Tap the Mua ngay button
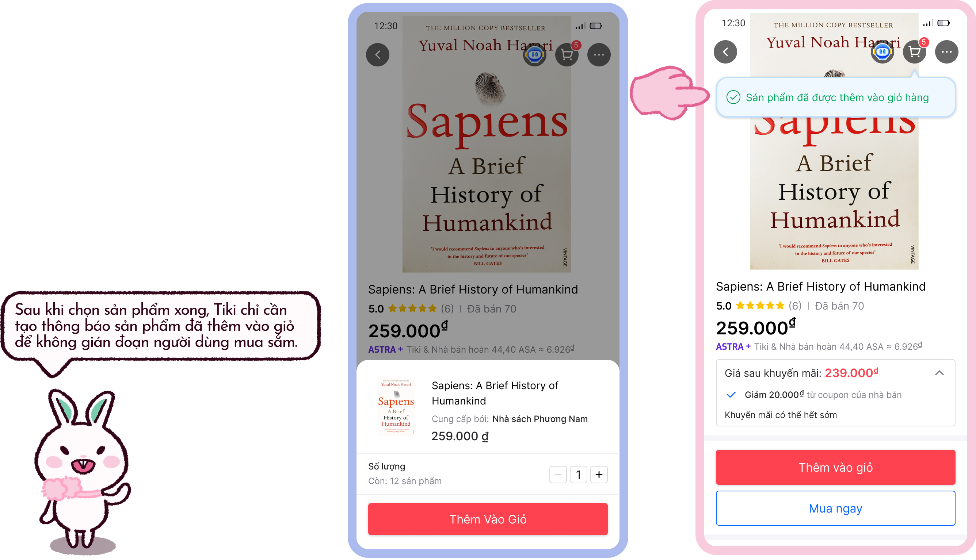 click(835, 508)
